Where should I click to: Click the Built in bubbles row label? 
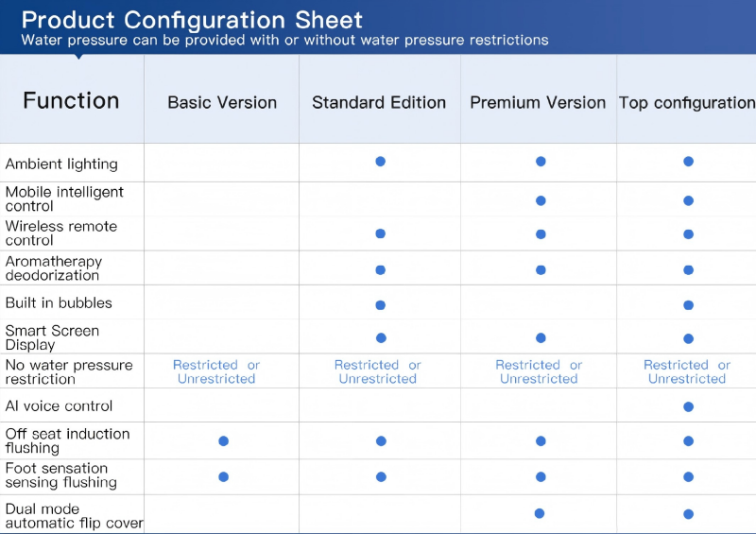pyautogui.click(x=59, y=302)
